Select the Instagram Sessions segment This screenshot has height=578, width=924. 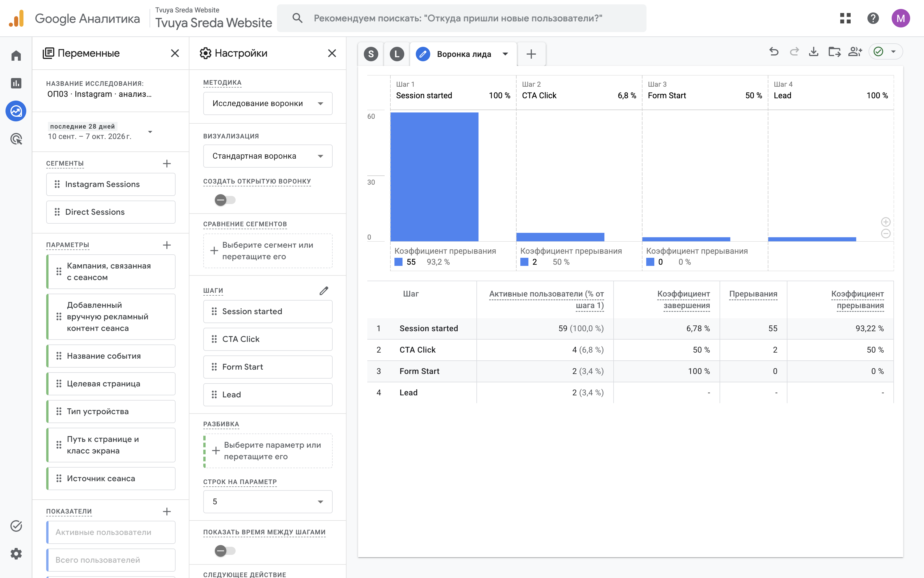coord(111,184)
